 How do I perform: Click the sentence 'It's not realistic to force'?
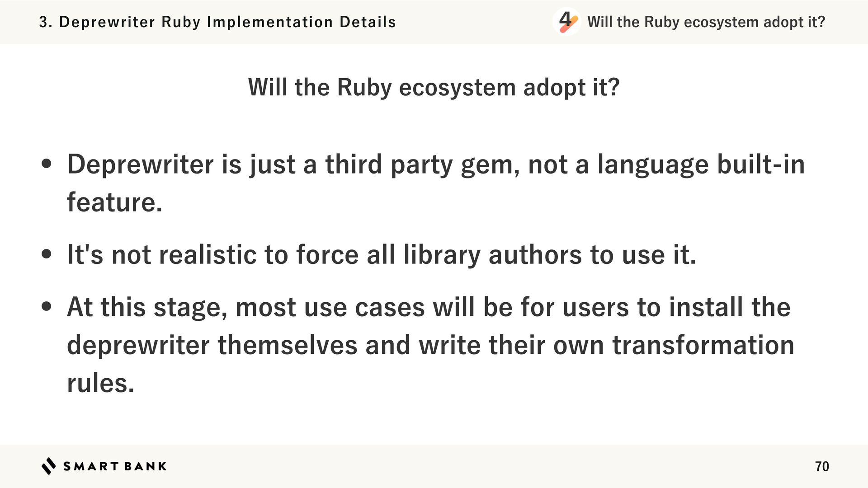tap(212, 254)
